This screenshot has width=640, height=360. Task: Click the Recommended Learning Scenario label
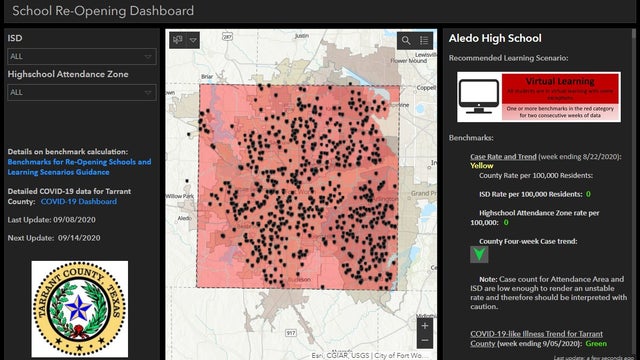(508, 58)
